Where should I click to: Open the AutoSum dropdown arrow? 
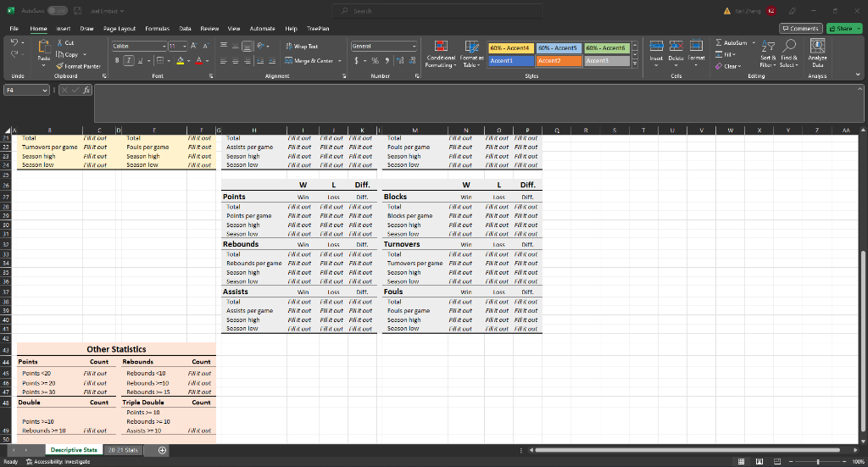pyautogui.click(x=751, y=42)
